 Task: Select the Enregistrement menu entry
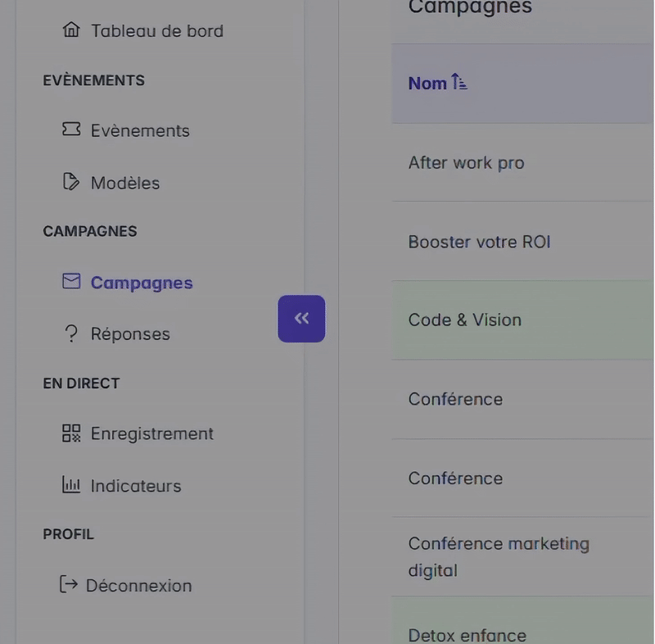pyautogui.click(x=151, y=434)
